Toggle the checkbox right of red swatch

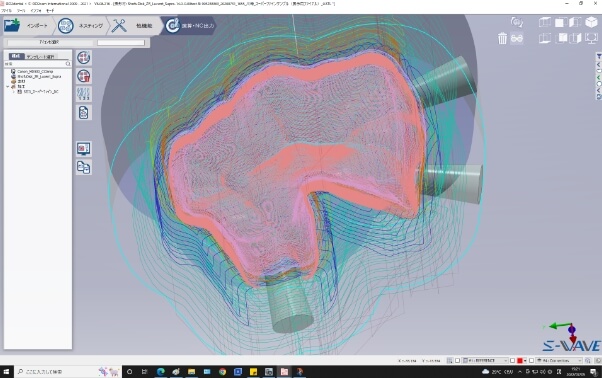531,361
